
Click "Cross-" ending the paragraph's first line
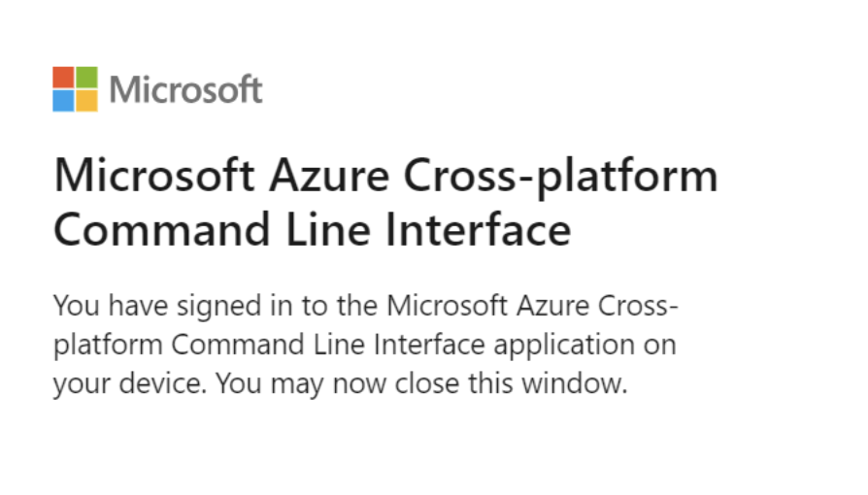[637, 306]
